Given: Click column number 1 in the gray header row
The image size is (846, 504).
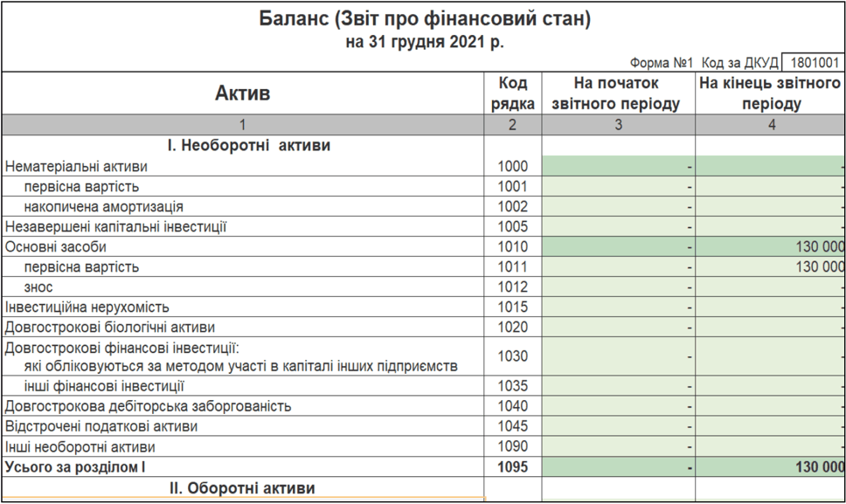Looking at the screenshot, I should pyautogui.click(x=242, y=125).
